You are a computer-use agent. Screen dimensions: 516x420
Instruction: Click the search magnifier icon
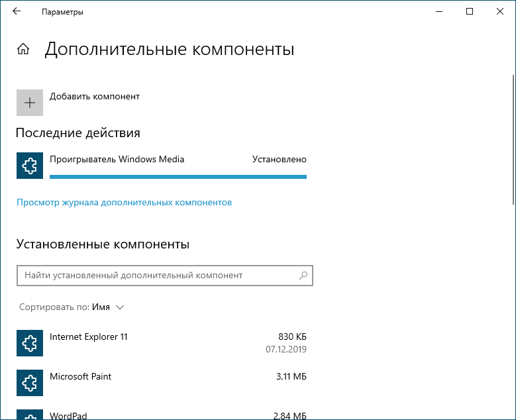(x=303, y=275)
